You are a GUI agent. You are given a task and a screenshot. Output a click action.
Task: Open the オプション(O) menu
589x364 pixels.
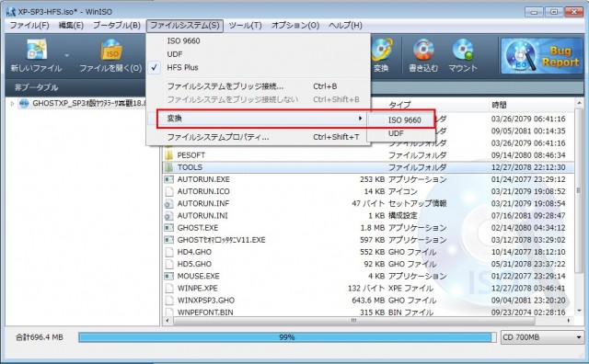coord(295,25)
